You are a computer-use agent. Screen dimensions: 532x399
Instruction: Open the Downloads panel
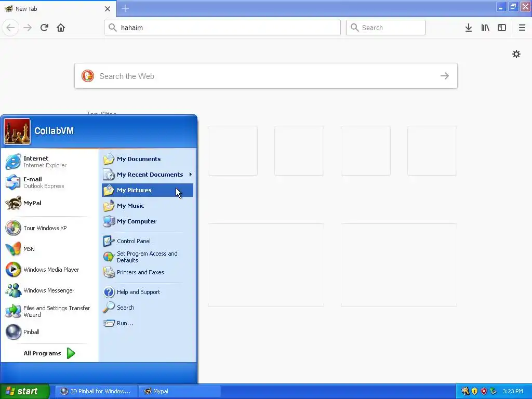[469, 28]
